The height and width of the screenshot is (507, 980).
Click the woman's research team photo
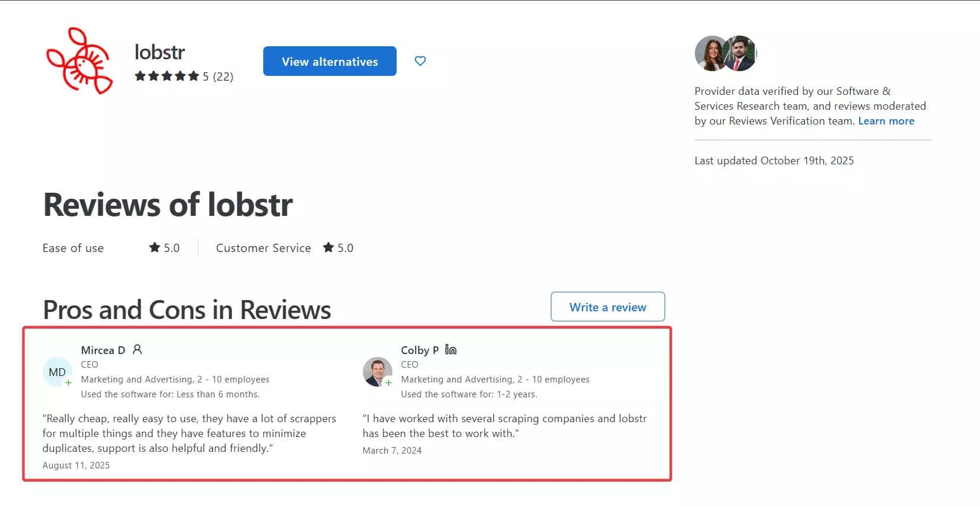pyautogui.click(x=710, y=53)
